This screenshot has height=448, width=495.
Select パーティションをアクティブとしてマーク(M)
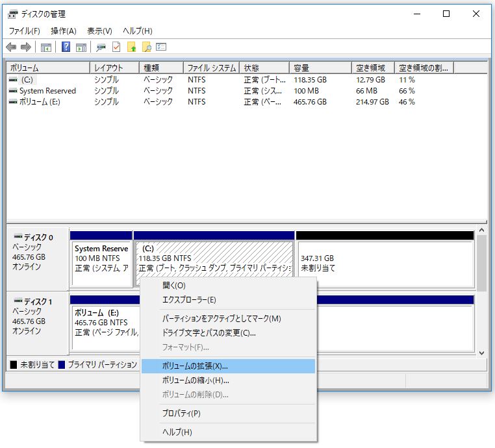pyautogui.click(x=228, y=318)
